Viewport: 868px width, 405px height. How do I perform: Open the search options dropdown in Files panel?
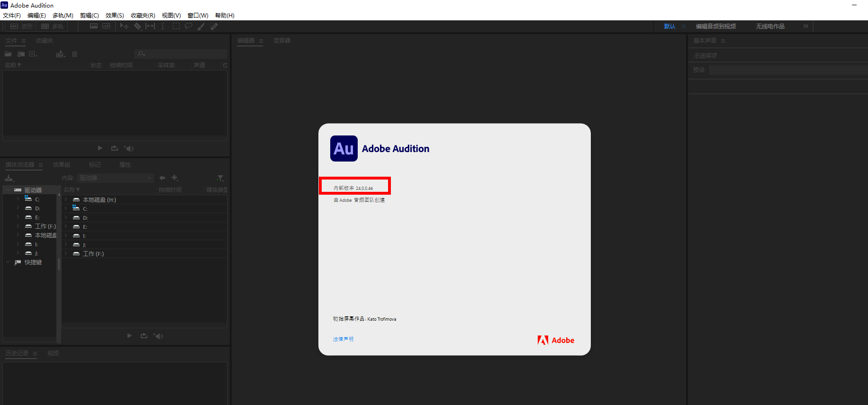[141, 54]
